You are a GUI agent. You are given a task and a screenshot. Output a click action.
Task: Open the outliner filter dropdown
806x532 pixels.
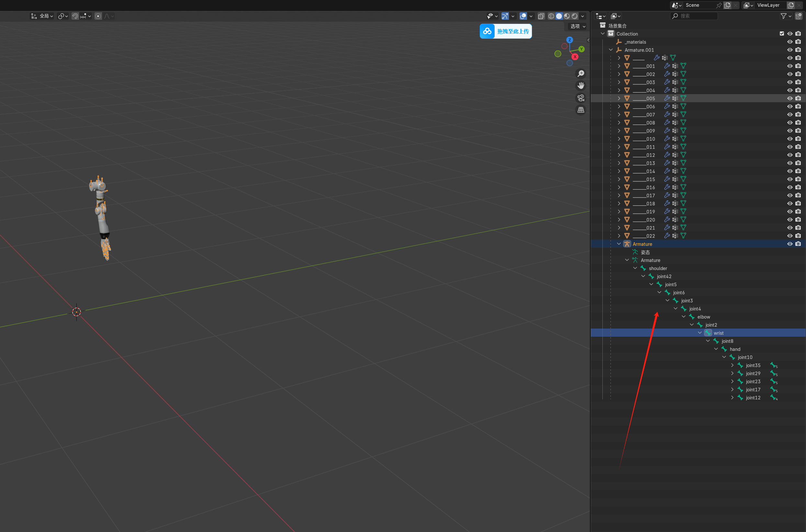pos(786,16)
